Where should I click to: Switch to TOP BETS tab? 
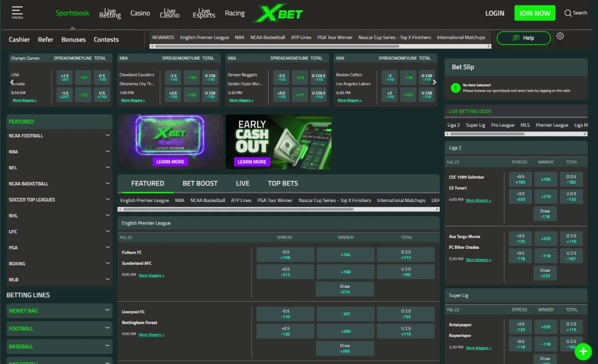(x=283, y=183)
